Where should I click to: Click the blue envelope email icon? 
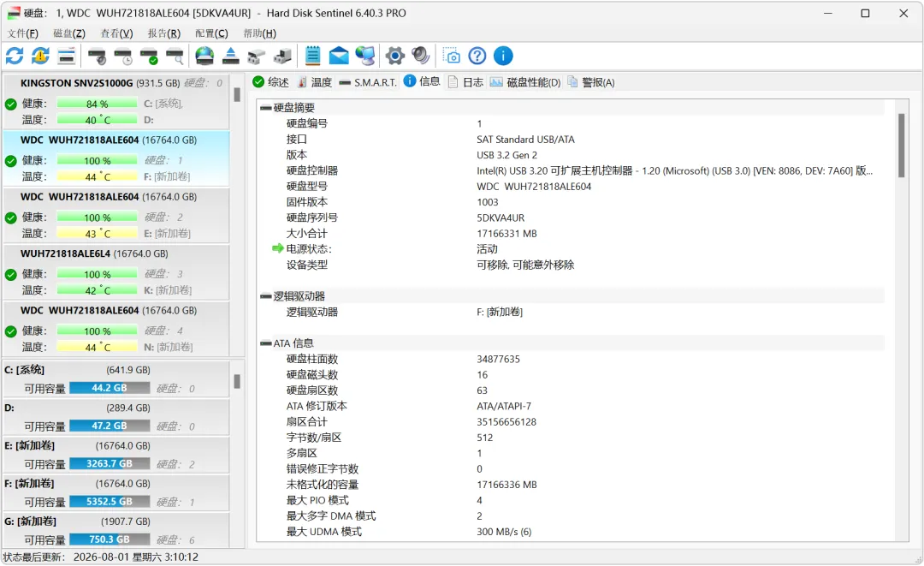pos(339,57)
